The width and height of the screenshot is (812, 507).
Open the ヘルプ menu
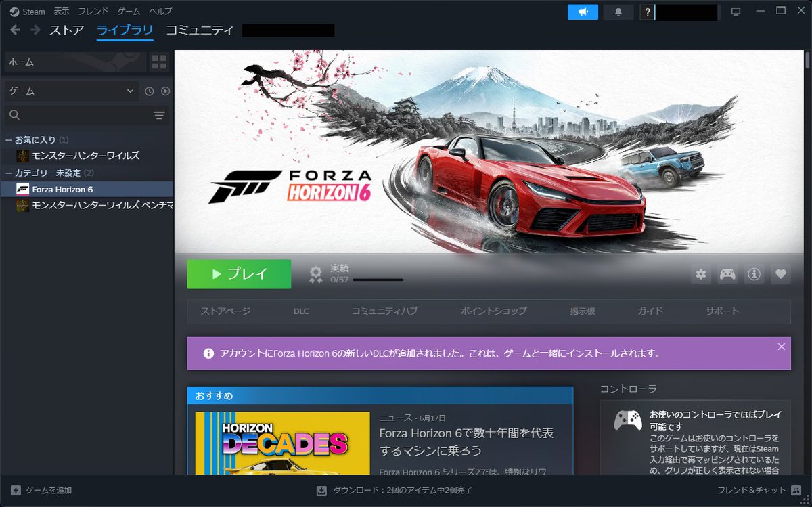(160, 12)
